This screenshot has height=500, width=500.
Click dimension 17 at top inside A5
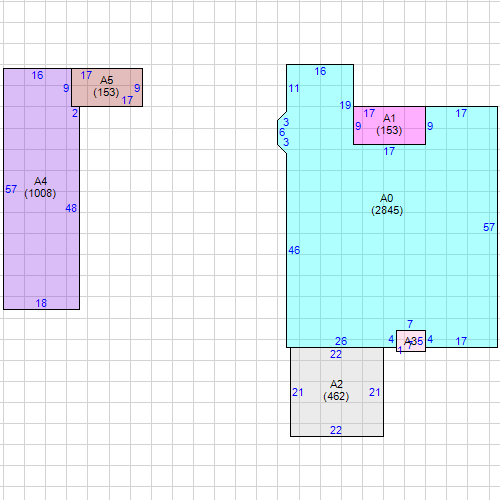[x=86, y=76]
